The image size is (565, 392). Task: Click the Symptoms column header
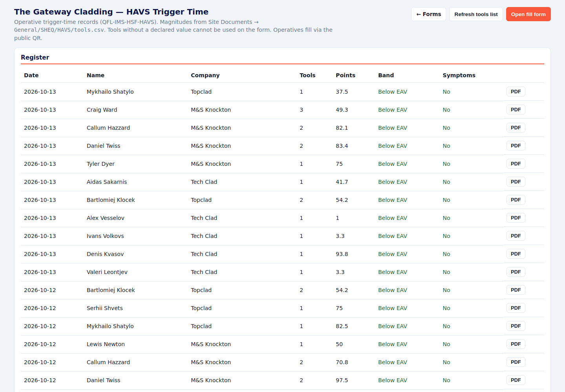coord(459,75)
